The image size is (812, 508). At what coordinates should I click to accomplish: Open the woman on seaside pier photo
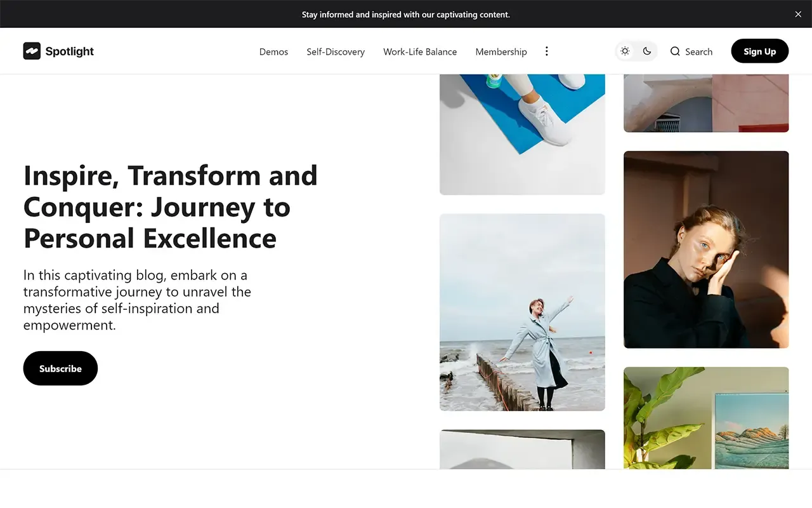point(522,312)
